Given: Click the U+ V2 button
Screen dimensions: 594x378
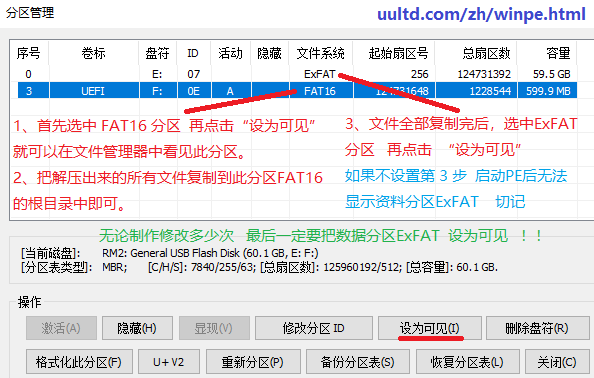Looking at the screenshot, I should pyautogui.click(x=169, y=362).
